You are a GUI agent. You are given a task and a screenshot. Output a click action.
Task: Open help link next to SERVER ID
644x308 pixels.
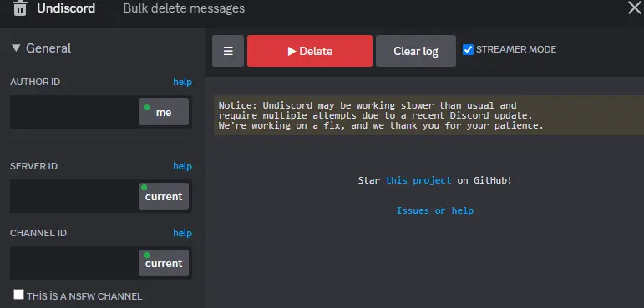[x=182, y=166]
